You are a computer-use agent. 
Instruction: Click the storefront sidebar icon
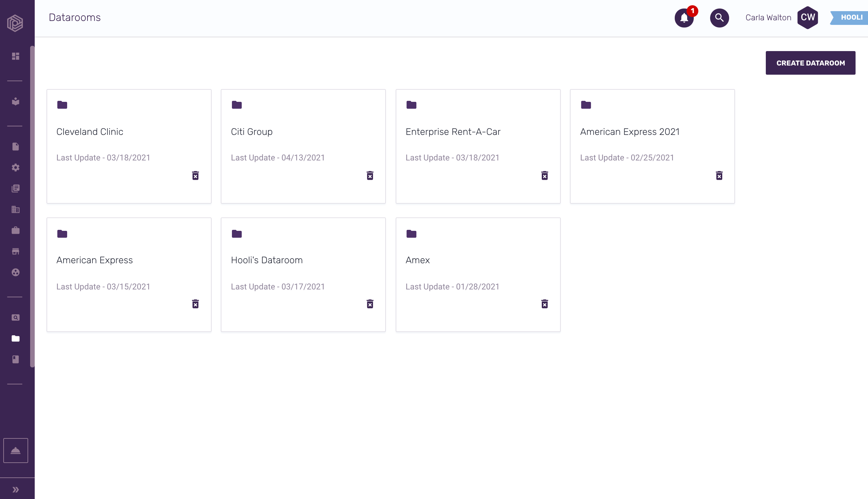pos(15,251)
